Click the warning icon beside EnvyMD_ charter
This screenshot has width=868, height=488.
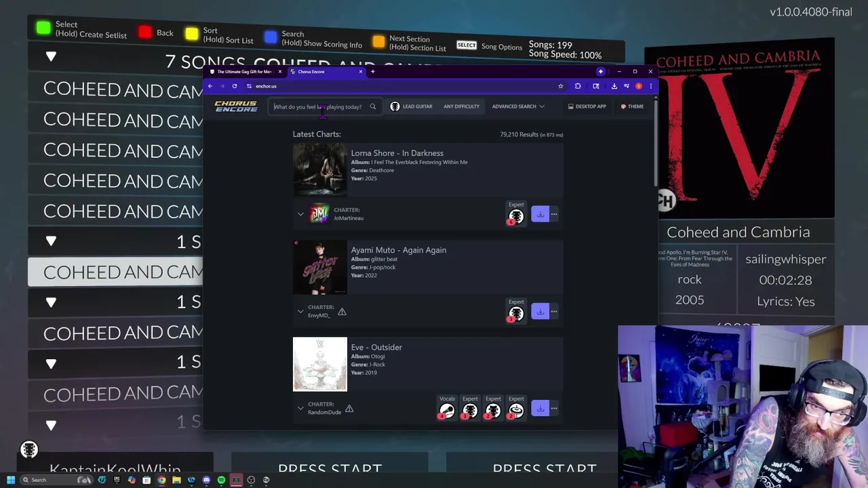(x=342, y=312)
